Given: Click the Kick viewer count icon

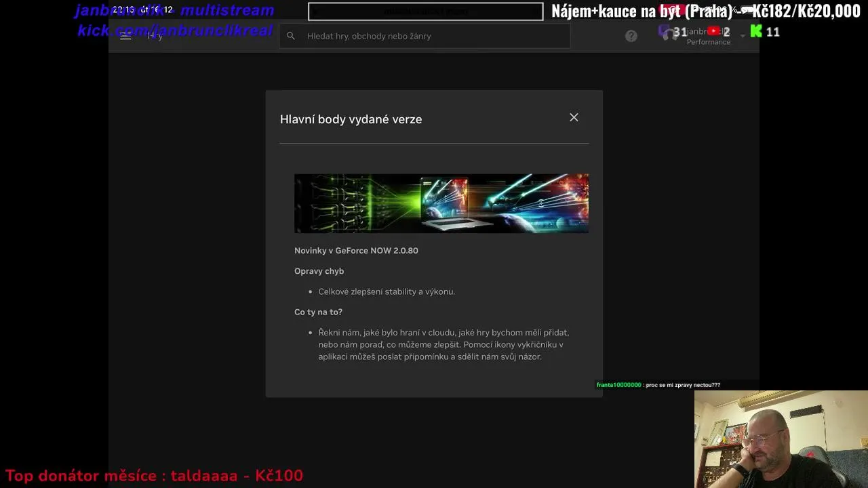Looking at the screenshot, I should pyautogui.click(x=756, y=31).
